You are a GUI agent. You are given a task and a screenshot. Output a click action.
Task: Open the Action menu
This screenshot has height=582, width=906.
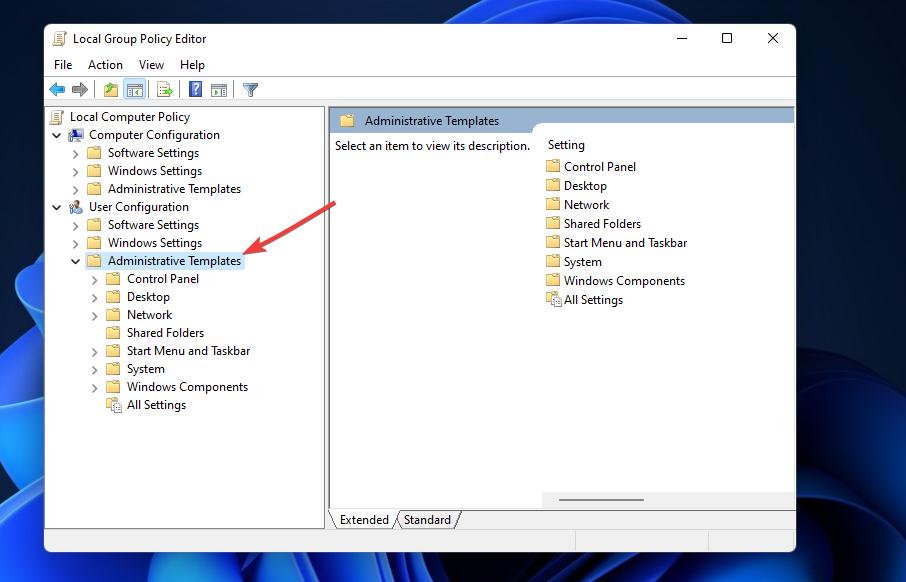coord(105,65)
